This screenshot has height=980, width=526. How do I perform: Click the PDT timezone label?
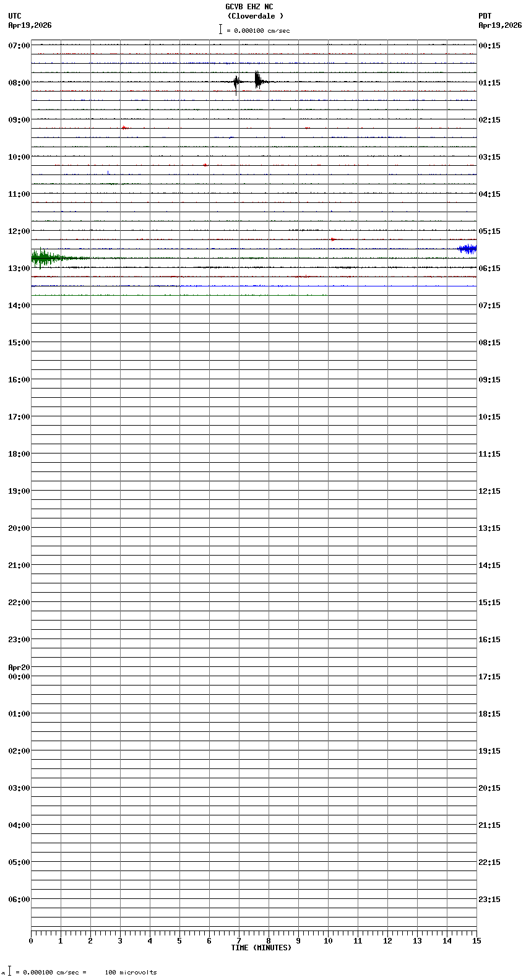pos(485,16)
